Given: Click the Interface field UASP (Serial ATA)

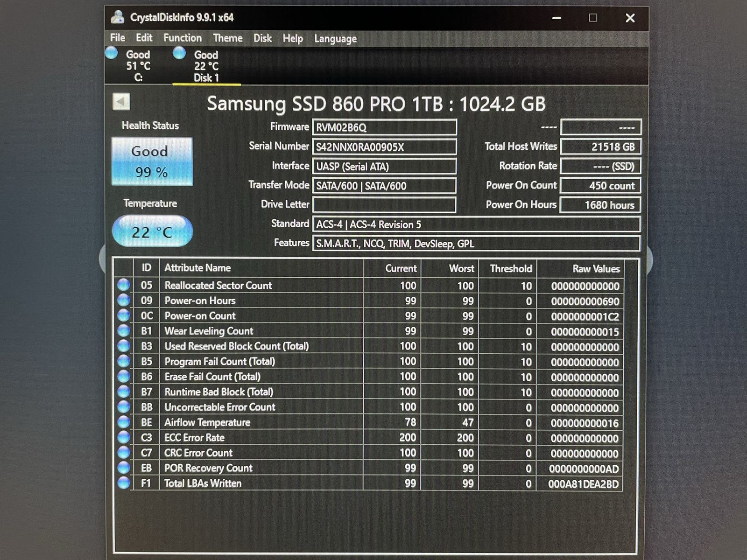Looking at the screenshot, I should [x=384, y=166].
